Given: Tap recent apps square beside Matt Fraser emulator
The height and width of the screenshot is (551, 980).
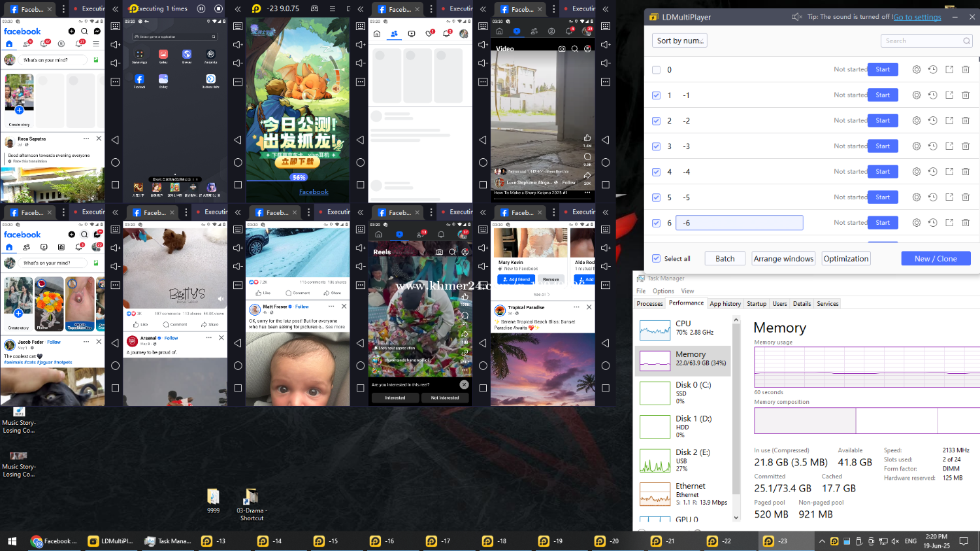Looking at the screenshot, I should coord(360,388).
